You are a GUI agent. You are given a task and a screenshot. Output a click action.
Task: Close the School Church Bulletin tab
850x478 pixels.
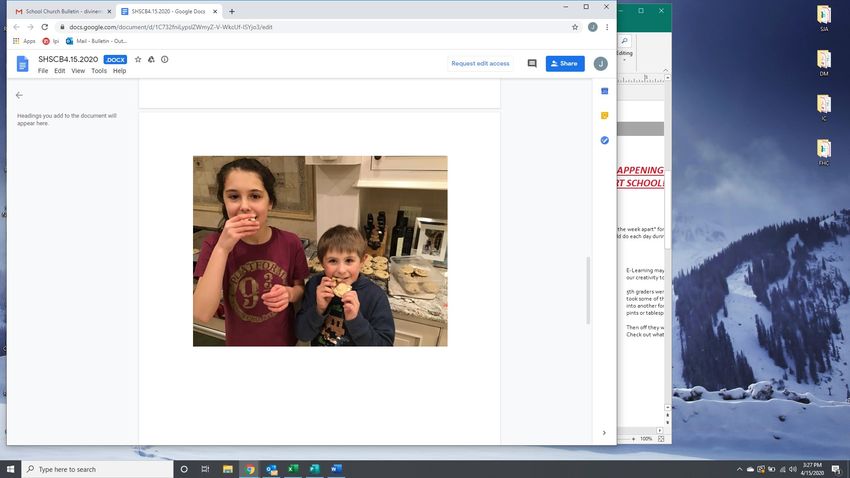click(109, 11)
